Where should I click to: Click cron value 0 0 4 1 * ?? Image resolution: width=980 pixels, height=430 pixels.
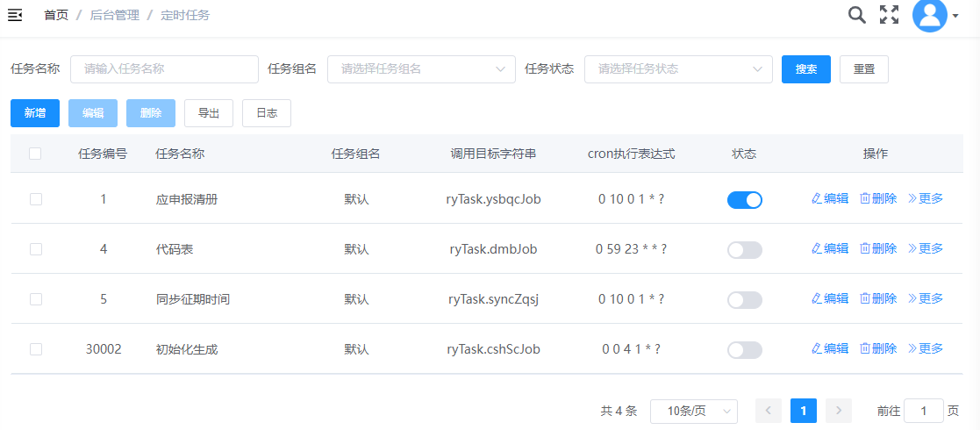coord(631,349)
